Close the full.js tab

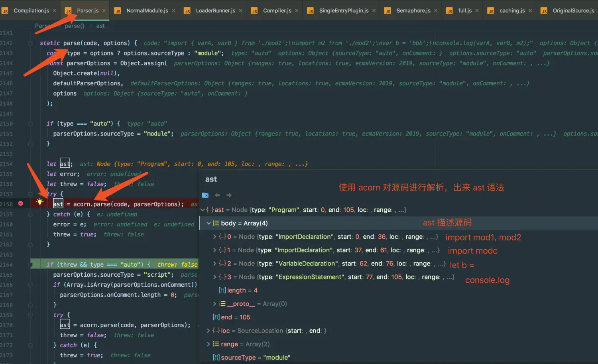click(477, 11)
